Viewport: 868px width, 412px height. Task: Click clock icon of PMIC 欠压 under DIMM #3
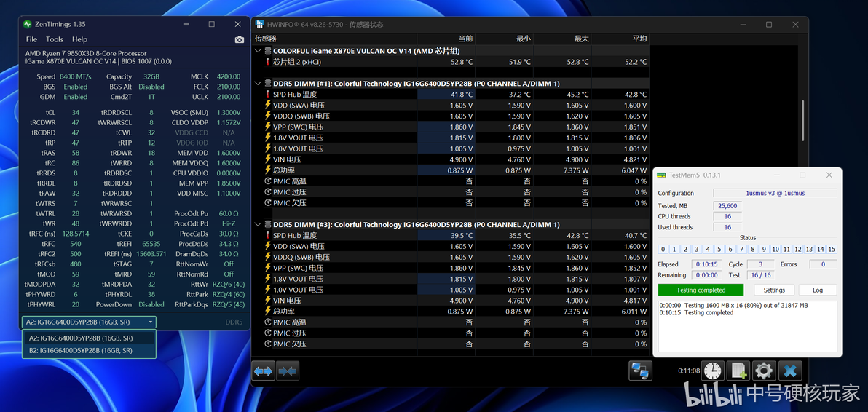pos(268,344)
